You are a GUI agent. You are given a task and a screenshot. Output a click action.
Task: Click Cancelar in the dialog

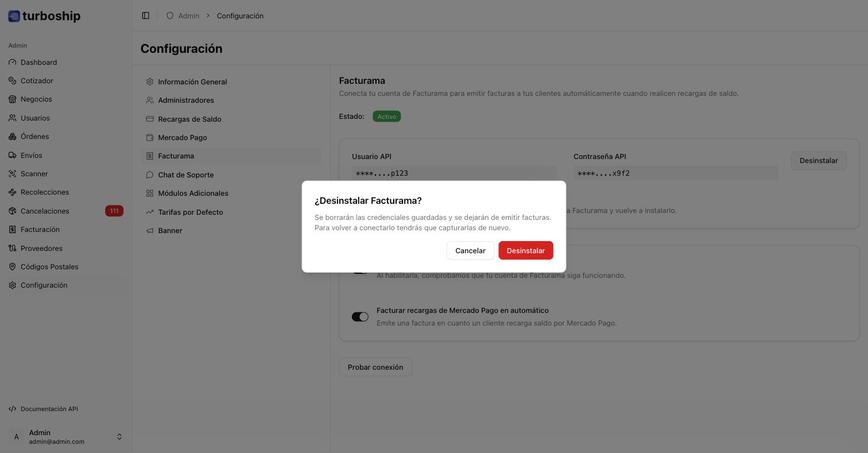click(x=470, y=250)
